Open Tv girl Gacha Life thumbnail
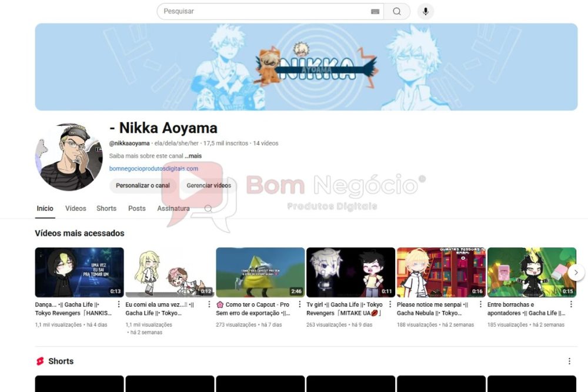Viewport: 588px width, 392px height. [x=350, y=273]
